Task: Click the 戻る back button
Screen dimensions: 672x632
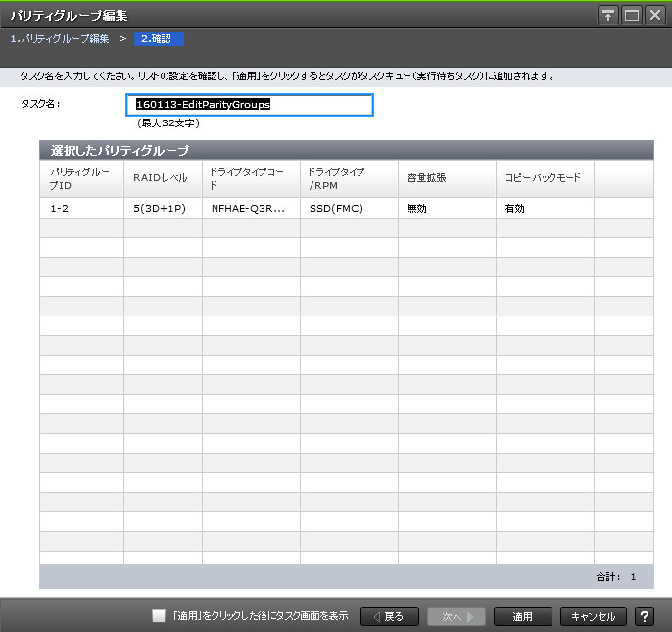Action: tap(390, 616)
